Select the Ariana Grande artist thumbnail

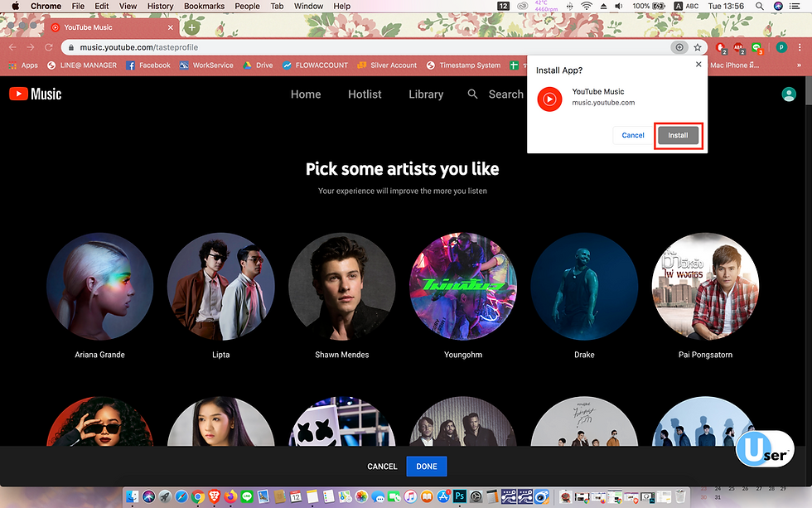point(100,287)
